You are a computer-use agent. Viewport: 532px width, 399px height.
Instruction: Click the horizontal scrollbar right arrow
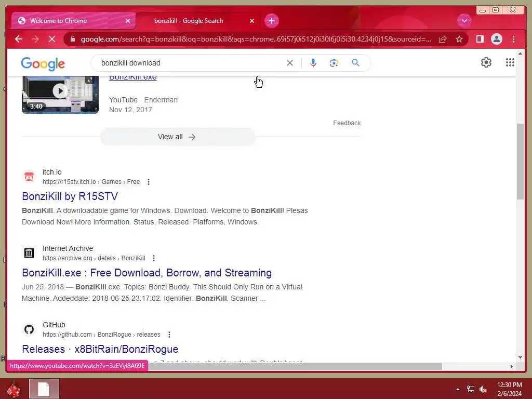coord(512,366)
